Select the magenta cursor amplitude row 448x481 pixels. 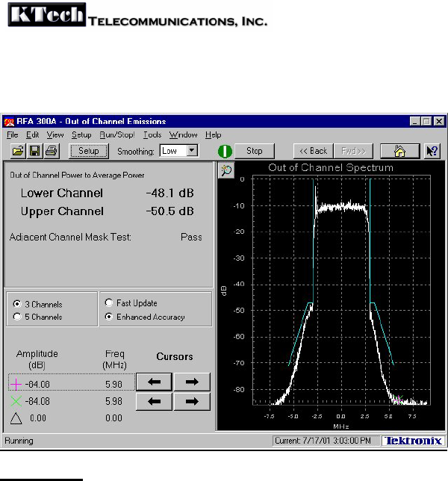71,383
